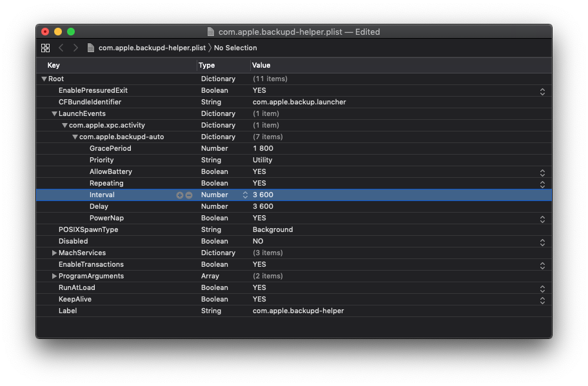Screen dimensions: 588x386
Task: Open the related items grid icon
Action: click(x=45, y=48)
